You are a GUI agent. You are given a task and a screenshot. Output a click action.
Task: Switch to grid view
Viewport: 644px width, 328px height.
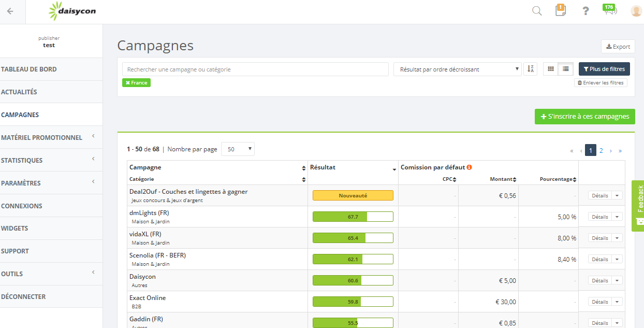pyautogui.click(x=551, y=69)
